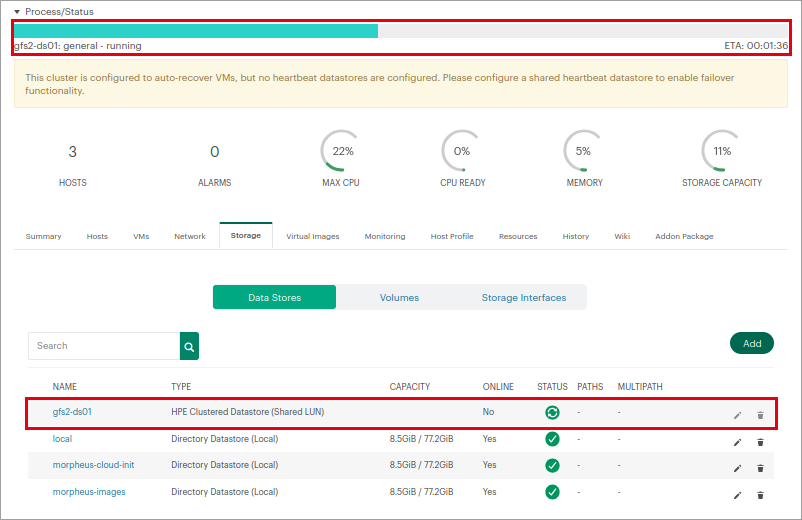Delete the gfs2-ds01 datastore trash icon

click(760, 415)
